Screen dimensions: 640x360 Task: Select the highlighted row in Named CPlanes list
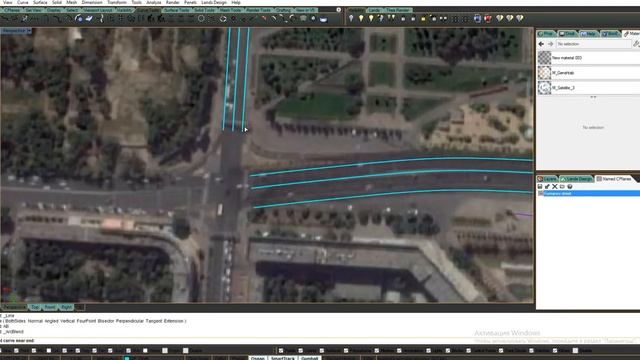588,193
